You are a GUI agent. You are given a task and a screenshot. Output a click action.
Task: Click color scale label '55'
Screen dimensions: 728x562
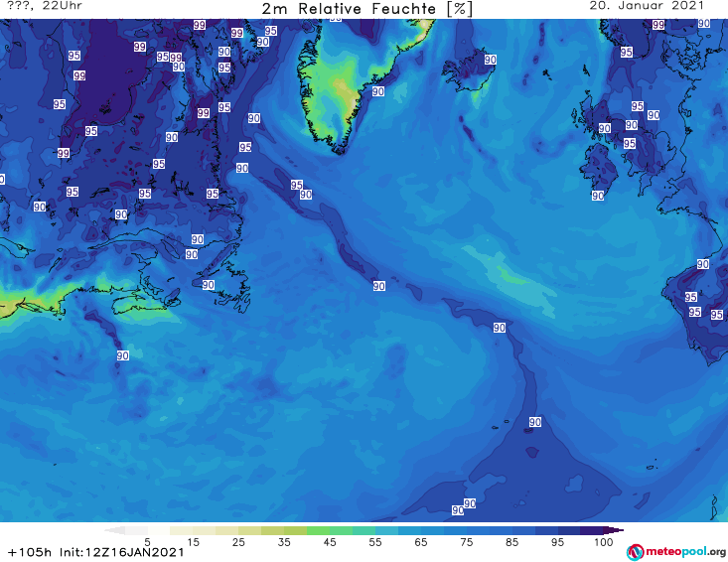pos(374,542)
